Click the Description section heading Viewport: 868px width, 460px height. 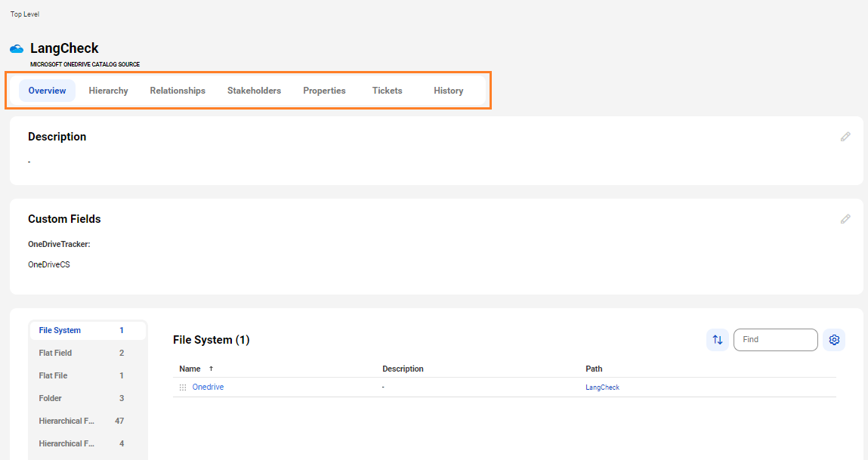tap(57, 137)
